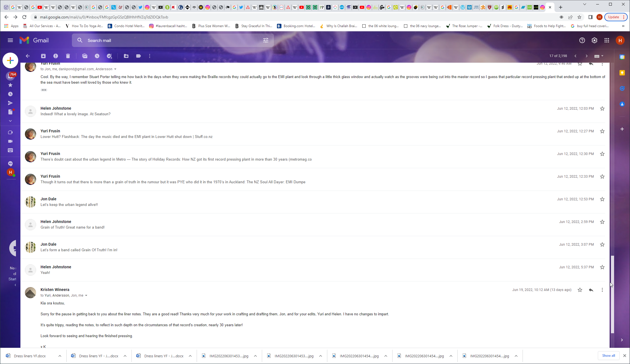Viewport: 630px width, 364px height.
Task: Open Contacts side panel
Action: 622,104
